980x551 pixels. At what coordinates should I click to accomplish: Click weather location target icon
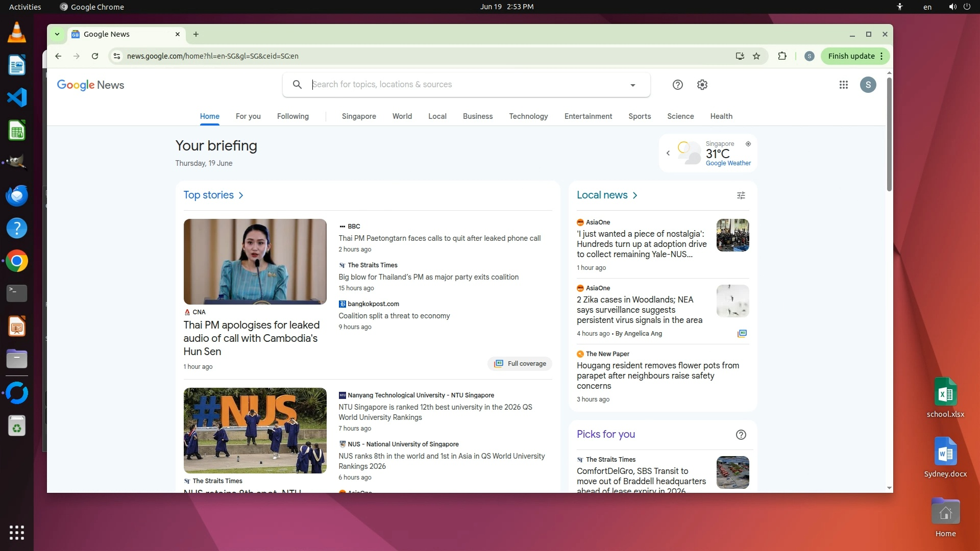(748, 144)
